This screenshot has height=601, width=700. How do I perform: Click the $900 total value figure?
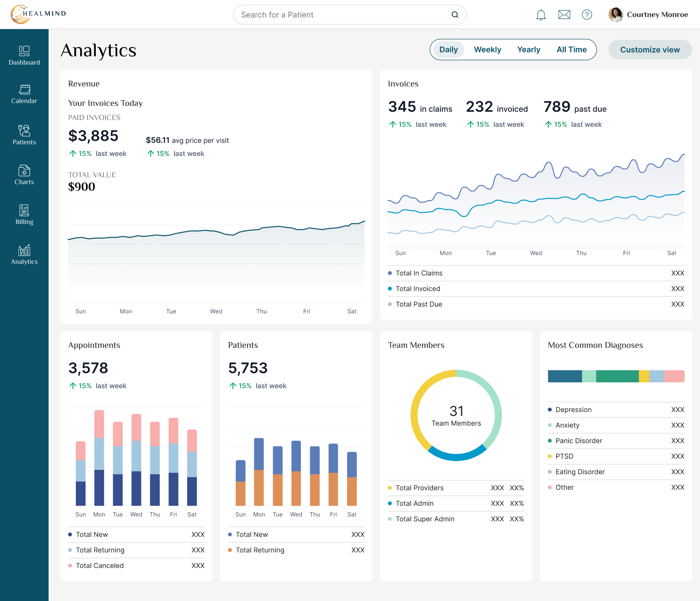[82, 187]
